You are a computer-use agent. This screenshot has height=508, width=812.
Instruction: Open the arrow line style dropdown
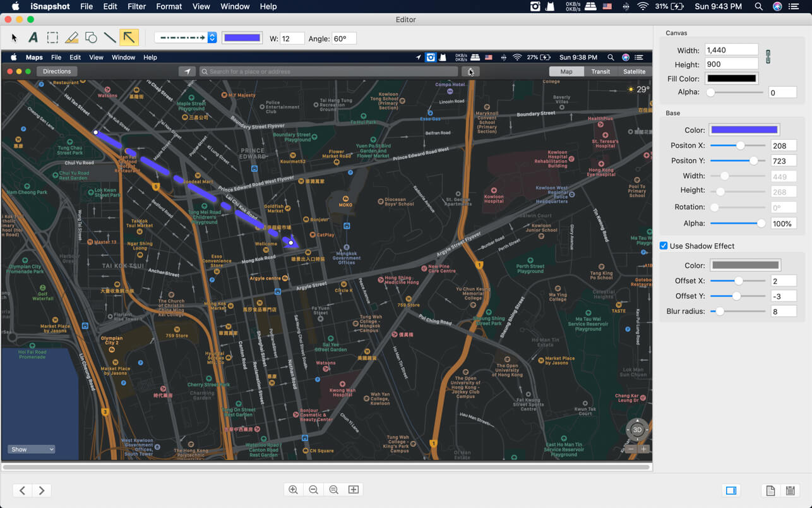pyautogui.click(x=186, y=38)
